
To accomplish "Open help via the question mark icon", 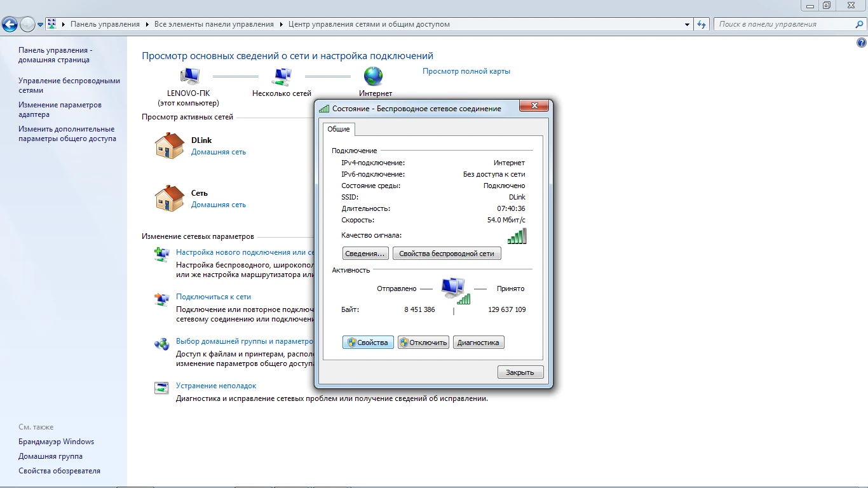I will 862,42.
